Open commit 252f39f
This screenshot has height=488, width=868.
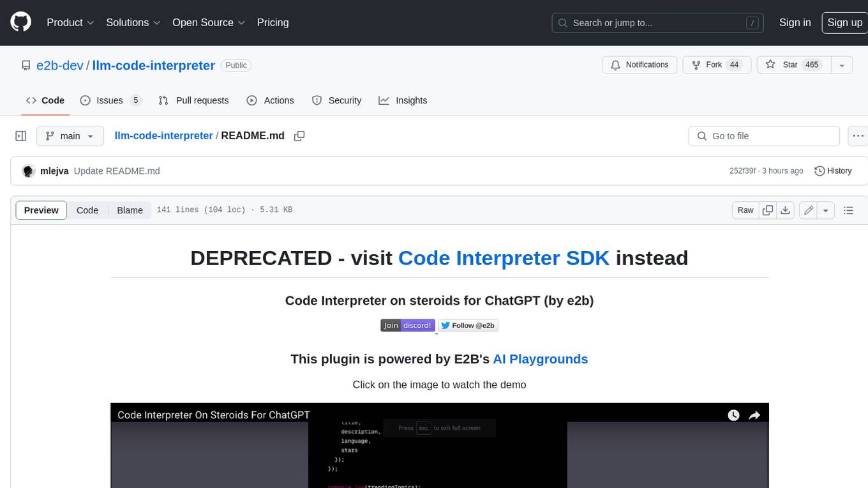(742, 171)
